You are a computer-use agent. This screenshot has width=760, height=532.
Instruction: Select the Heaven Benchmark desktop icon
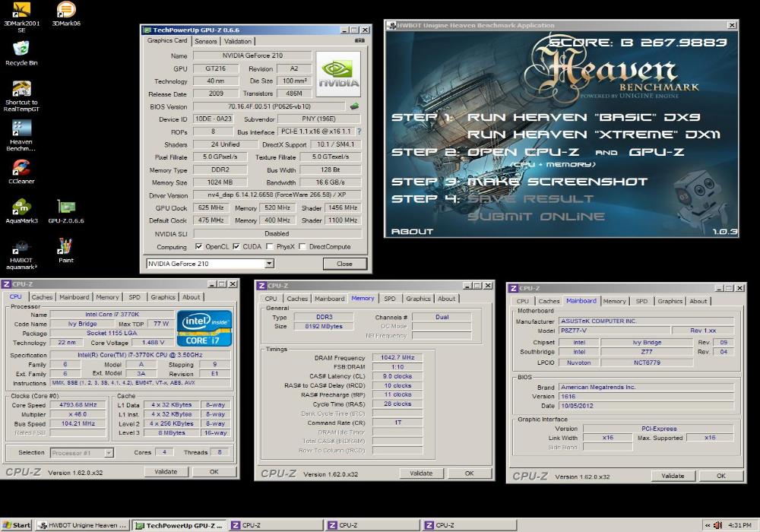(21, 136)
